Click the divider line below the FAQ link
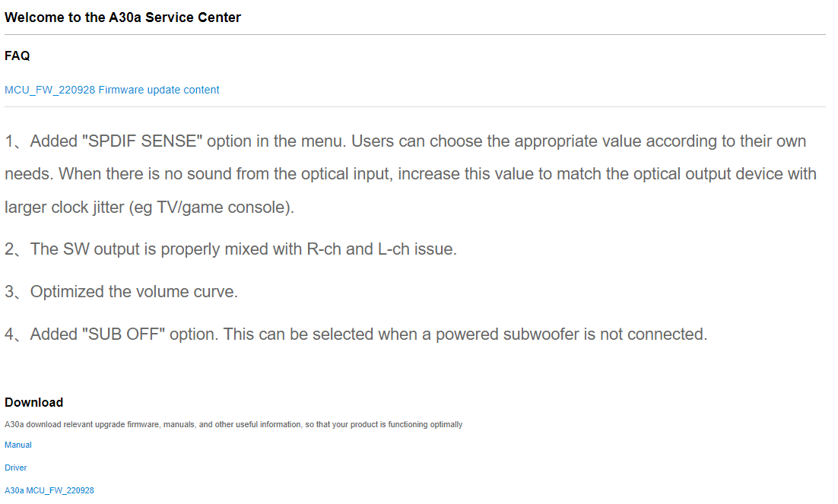Viewport: 838px width, 504px height. tap(414, 107)
